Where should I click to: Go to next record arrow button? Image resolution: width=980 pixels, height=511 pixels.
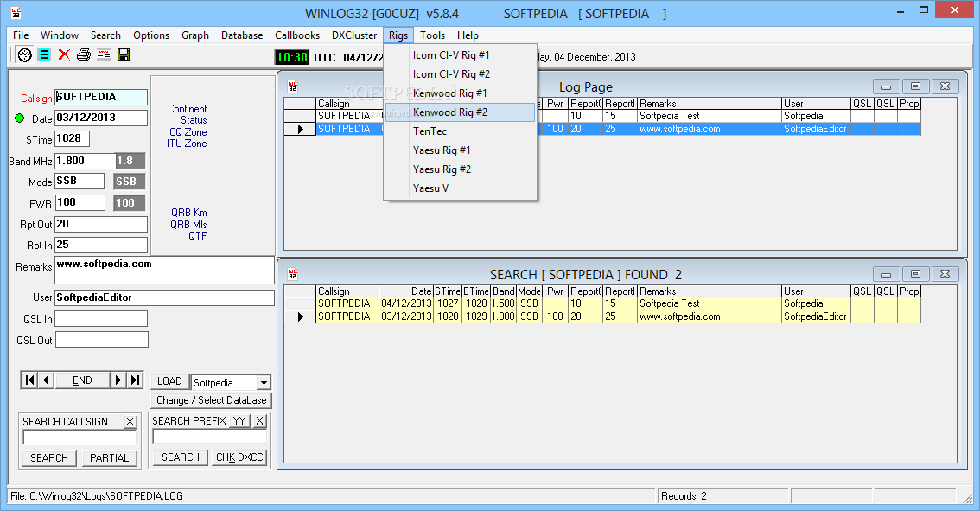[x=118, y=380]
